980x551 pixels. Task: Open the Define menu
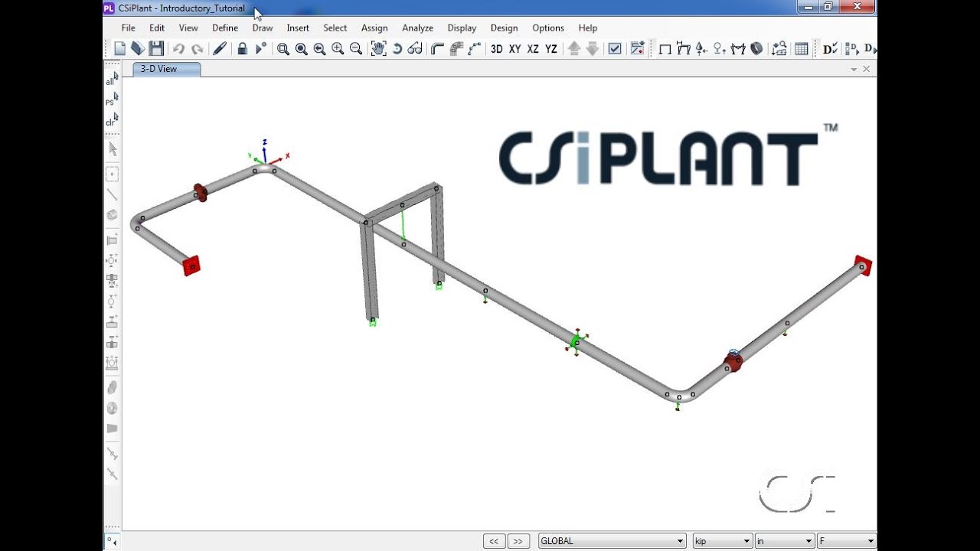225,28
